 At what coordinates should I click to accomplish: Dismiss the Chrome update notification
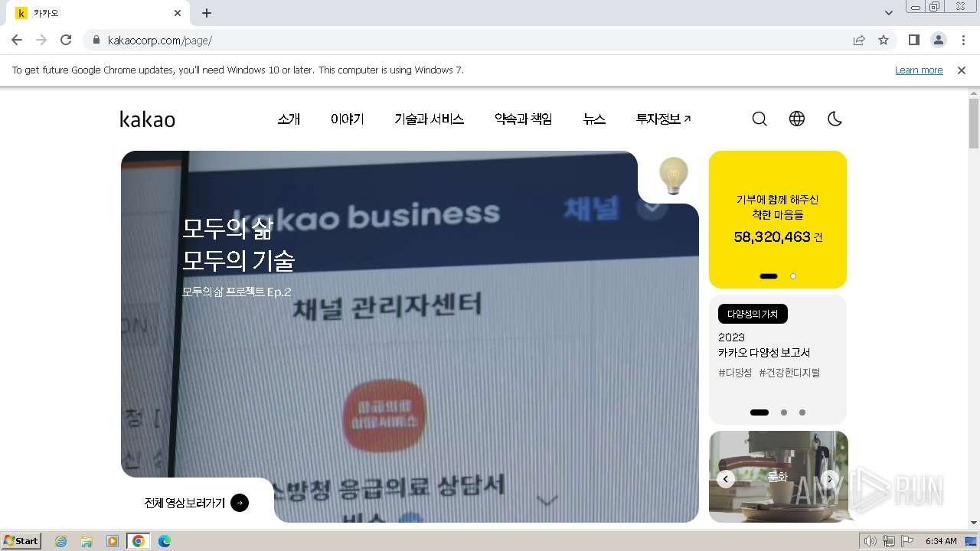[x=962, y=70]
